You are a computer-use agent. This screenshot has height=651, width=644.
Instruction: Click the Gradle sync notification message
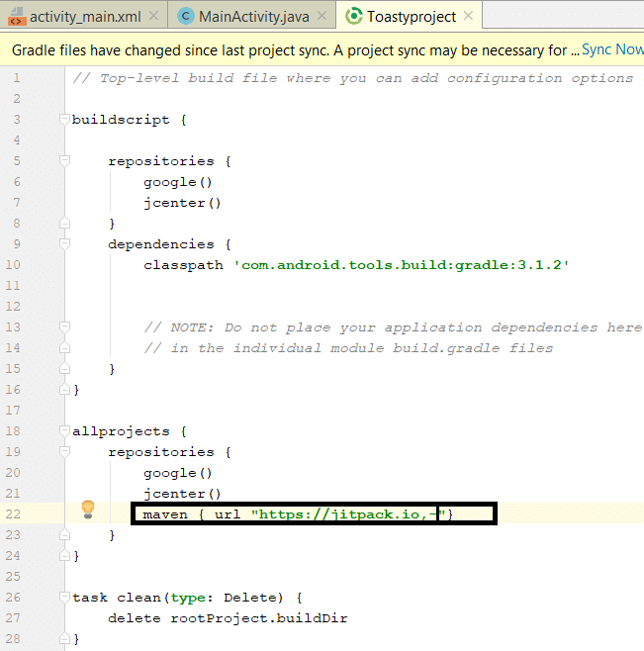point(295,50)
